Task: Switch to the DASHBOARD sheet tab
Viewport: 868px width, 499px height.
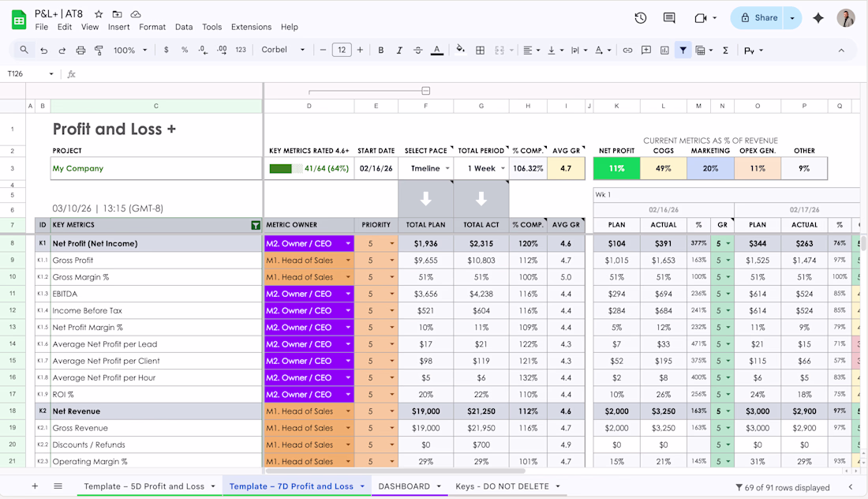Action: 404,486
